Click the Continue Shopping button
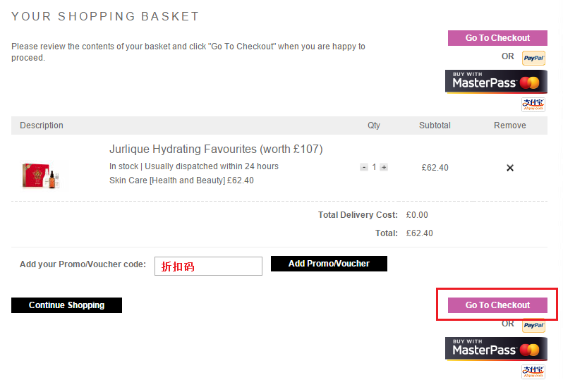Image resolution: width=563 pixels, height=392 pixels. 66,305
